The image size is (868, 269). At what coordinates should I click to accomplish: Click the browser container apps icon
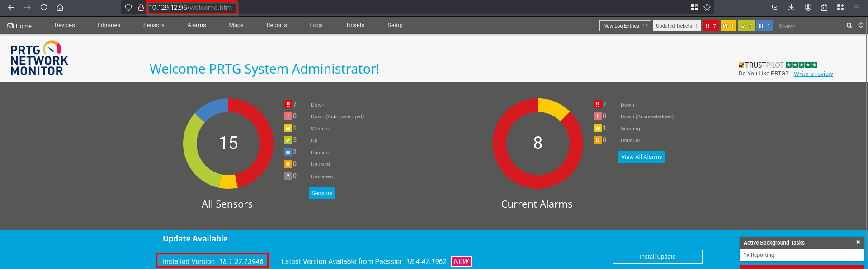click(840, 7)
